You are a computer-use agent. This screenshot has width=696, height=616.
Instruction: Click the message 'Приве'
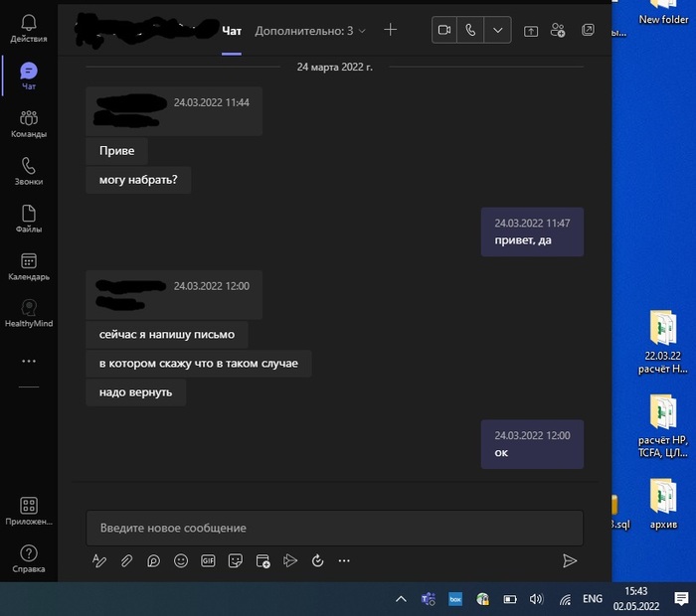116,151
